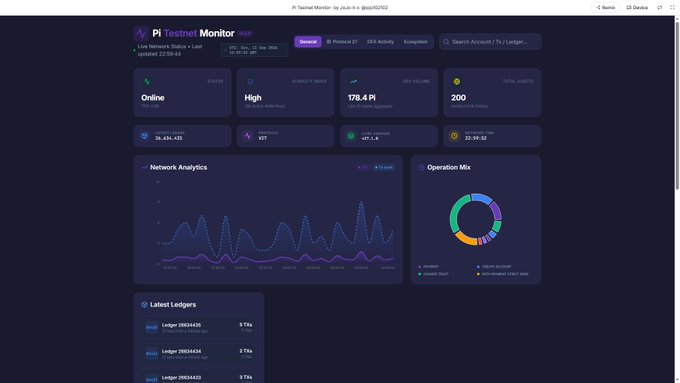This screenshot has width=680, height=383.
Task: Click the Operation Mix pie icon
Action: click(421, 167)
